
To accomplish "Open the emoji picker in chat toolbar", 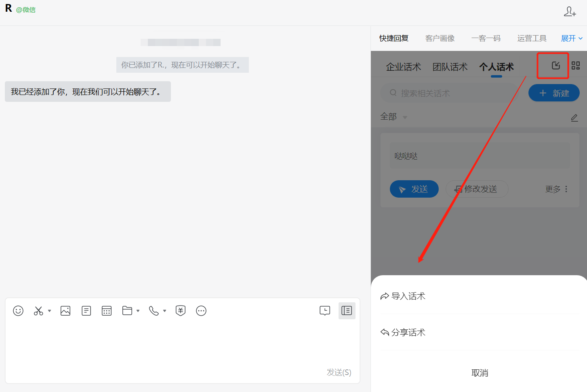I will [x=18, y=311].
